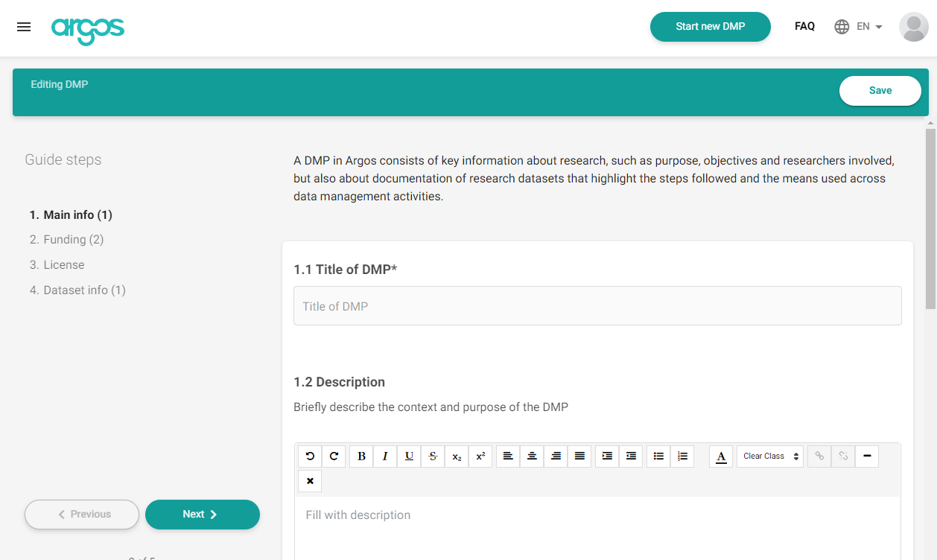Insert a bulleted list
The image size is (937, 560).
pyautogui.click(x=658, y=456)
